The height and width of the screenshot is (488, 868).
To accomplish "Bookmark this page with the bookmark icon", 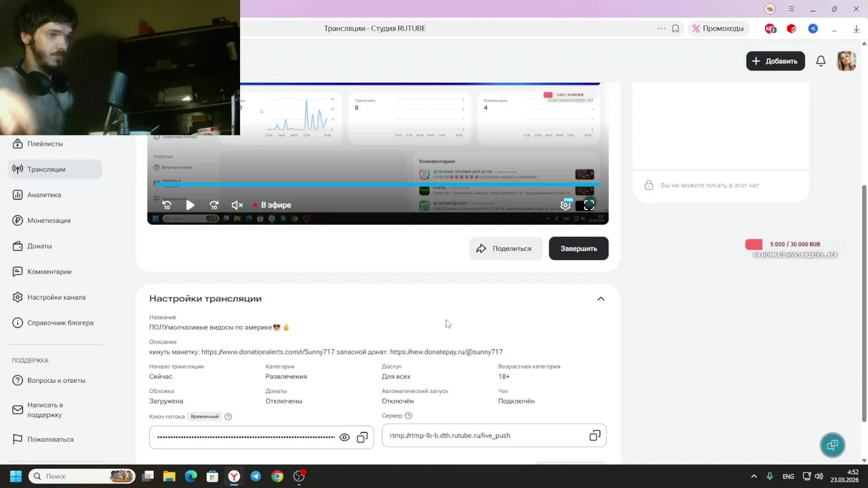I will (x=675, y=28).
